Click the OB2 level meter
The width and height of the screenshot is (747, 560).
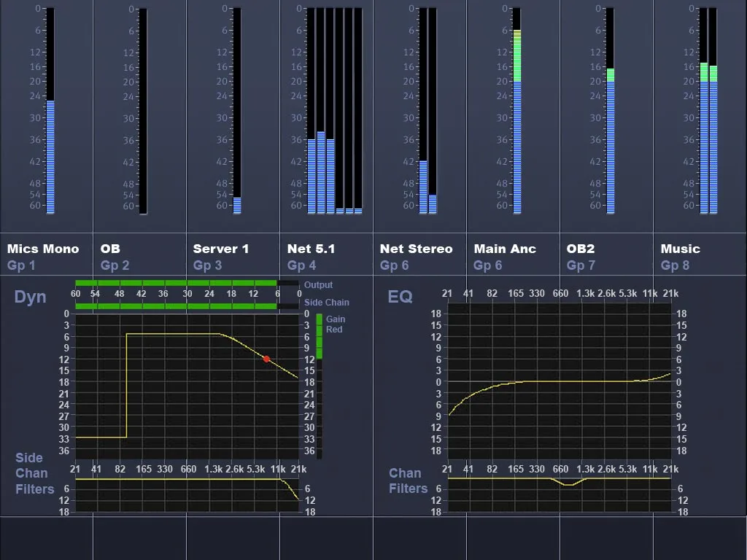[611, 111]
